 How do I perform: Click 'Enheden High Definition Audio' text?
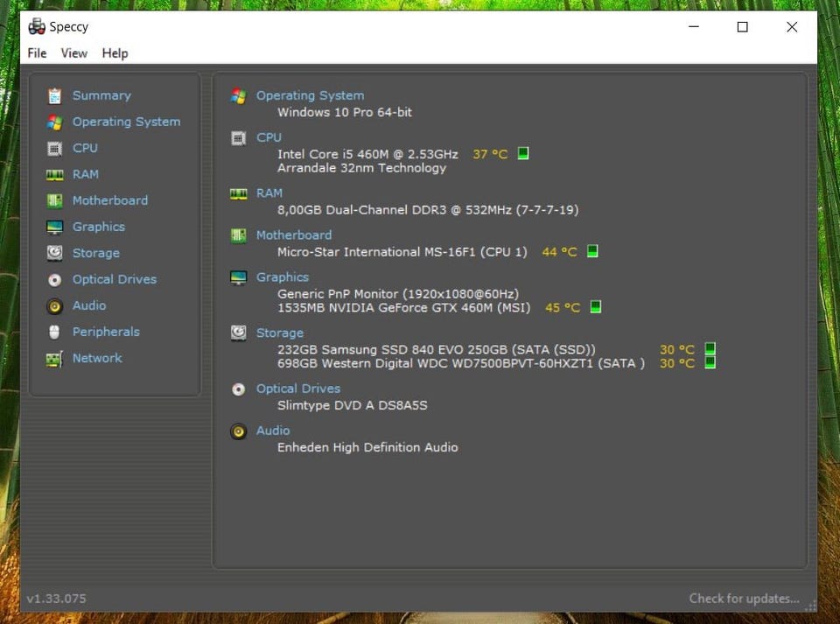click(x=367, y=447)
